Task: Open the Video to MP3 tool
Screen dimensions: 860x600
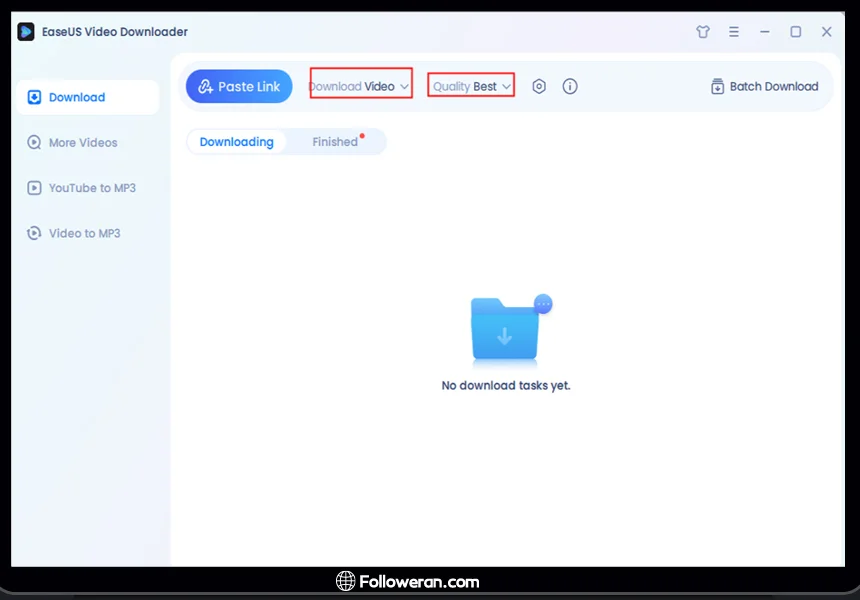Action: [x=84, y=233]
